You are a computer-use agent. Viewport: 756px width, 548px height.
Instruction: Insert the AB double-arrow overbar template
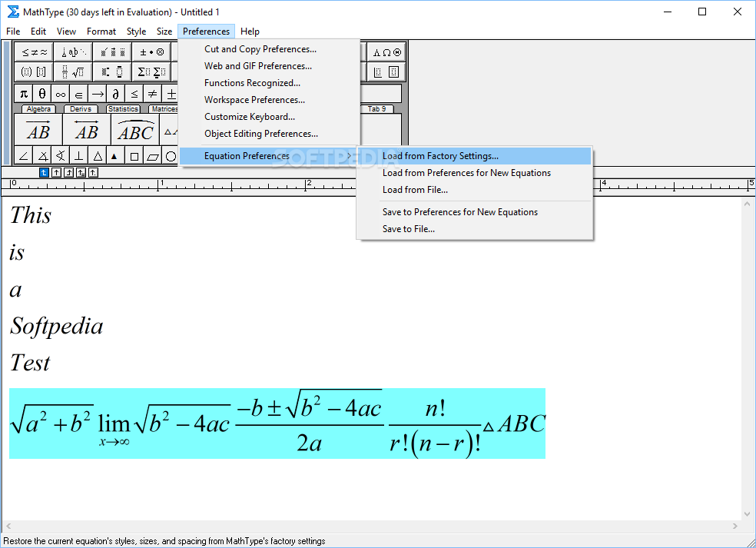tap(87, 129)
